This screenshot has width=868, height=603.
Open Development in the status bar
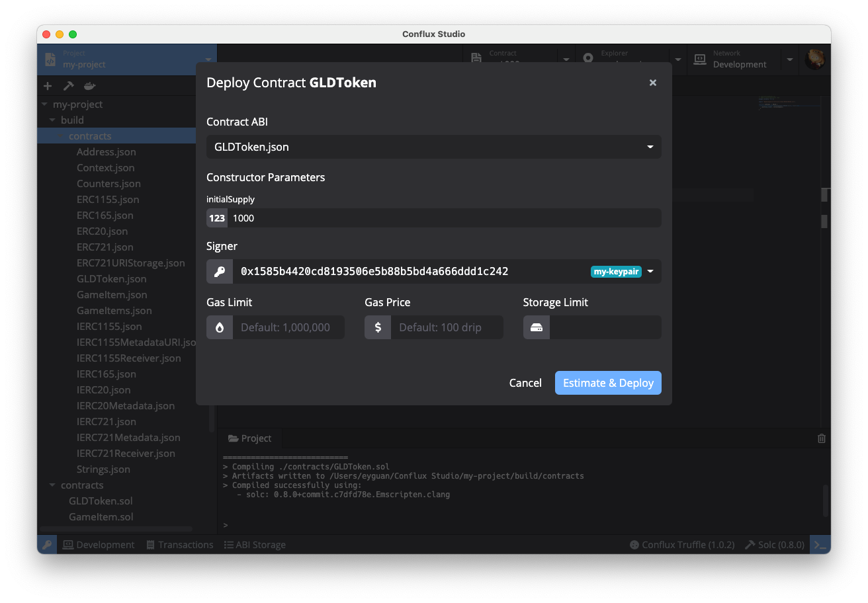(99, 545)
